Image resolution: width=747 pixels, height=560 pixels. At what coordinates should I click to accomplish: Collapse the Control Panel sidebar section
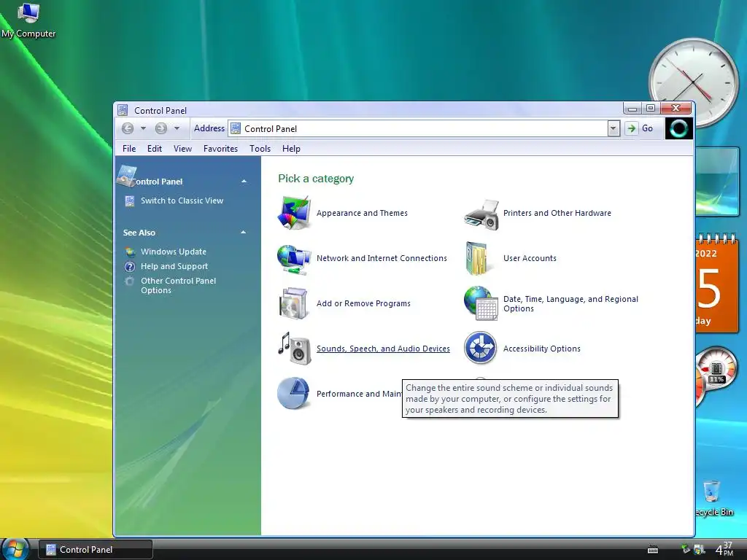(244, 182)
